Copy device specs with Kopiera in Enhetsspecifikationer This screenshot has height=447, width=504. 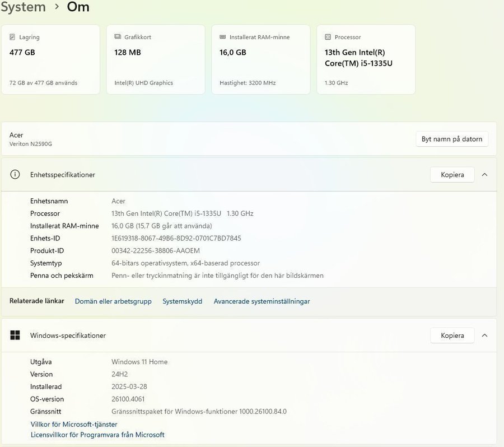tap(452, 175)
